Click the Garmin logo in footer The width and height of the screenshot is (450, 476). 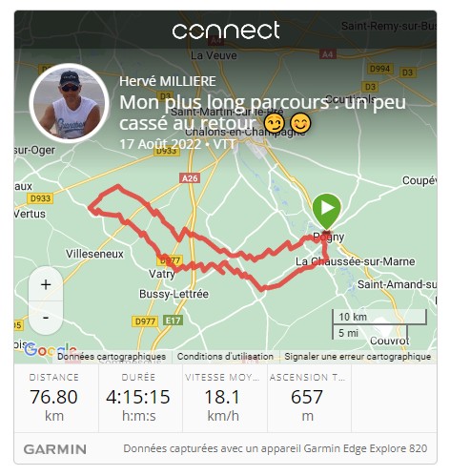pos(55,449)
